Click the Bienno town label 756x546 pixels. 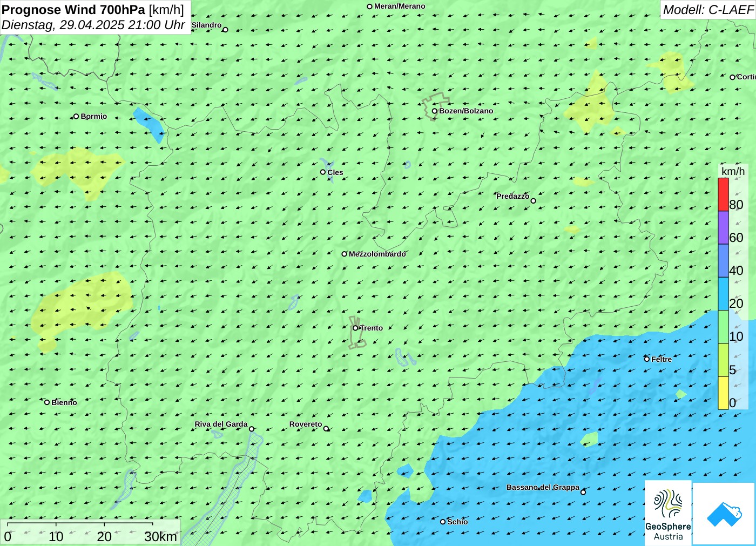[64, 402]
